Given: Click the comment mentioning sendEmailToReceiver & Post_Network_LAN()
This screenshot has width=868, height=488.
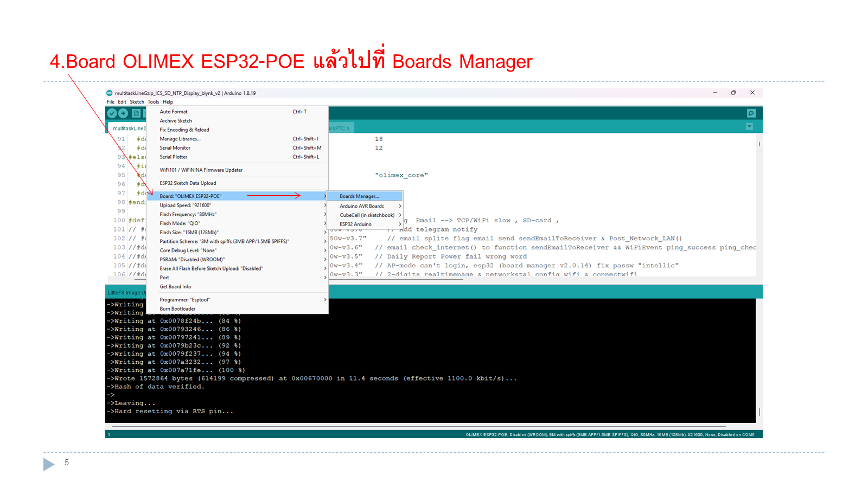Looking at the screenshot, I should pos(534,239).
